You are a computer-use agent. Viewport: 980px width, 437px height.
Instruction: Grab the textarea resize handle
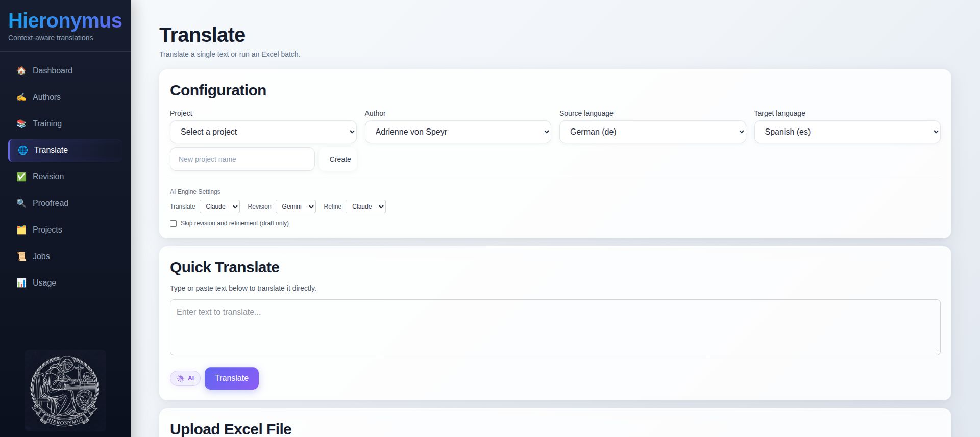pyautogui.click(x=937, y=352)
